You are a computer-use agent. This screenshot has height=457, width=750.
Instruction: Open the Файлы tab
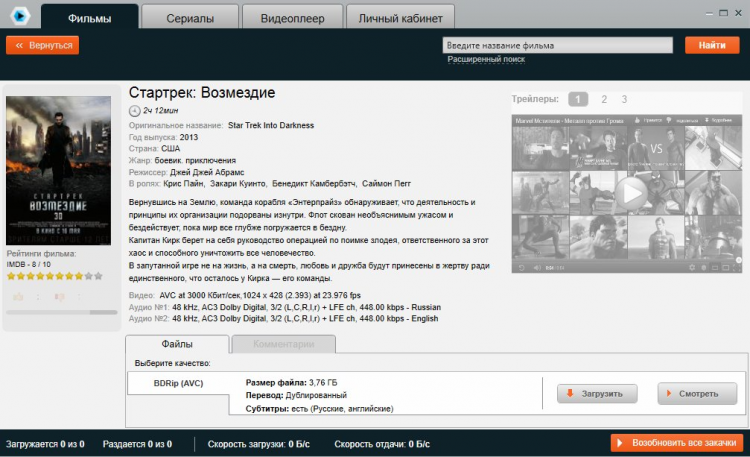tap(177, 344)
